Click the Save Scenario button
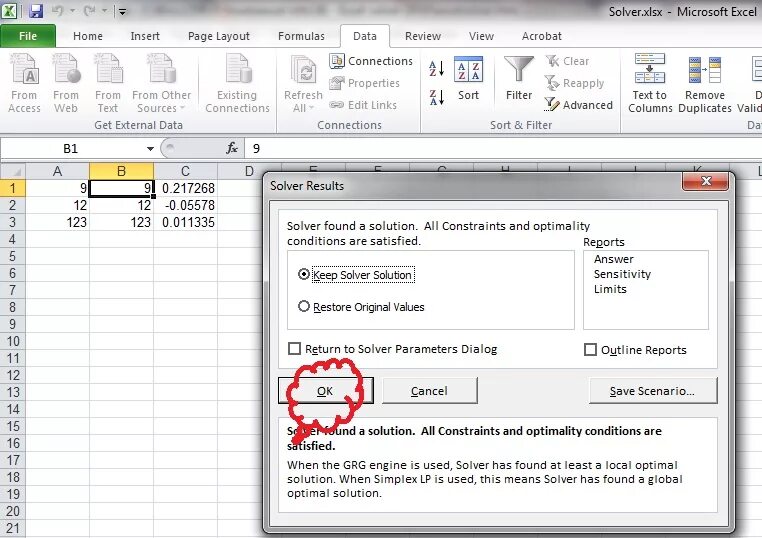Screen dimensions: 762x538 point(653,391)
